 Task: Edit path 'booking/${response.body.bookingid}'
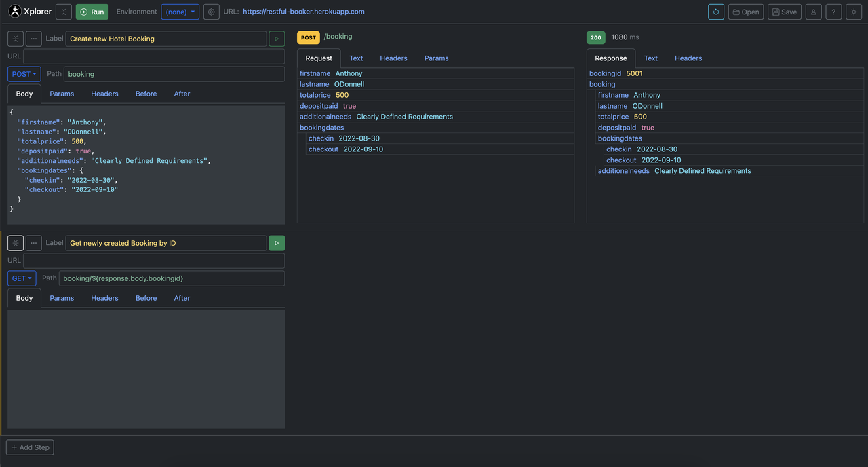tap(172, 278)
